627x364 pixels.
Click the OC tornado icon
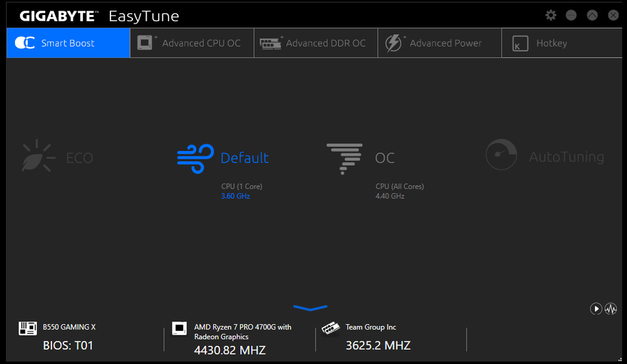click(344, 158)
